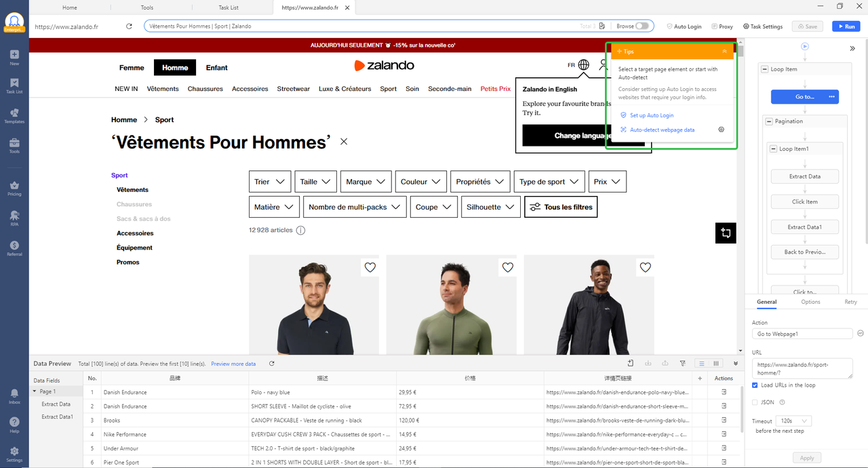This screenshot has height=468, width=868.
Task: Open Task List in the left sidebar
Action: click(14, 86)
